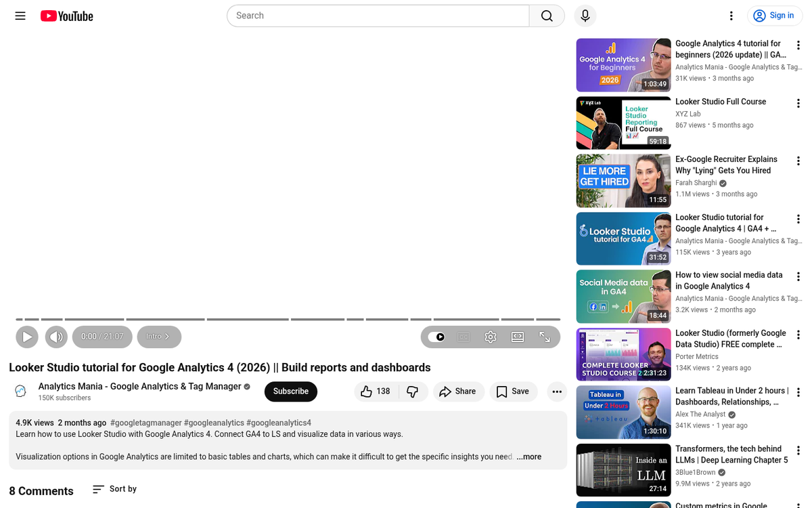The width and height of the screenshot is (812, 508).
Task: Open more actions menu beside Save
Action: click(x=557, y=391)
